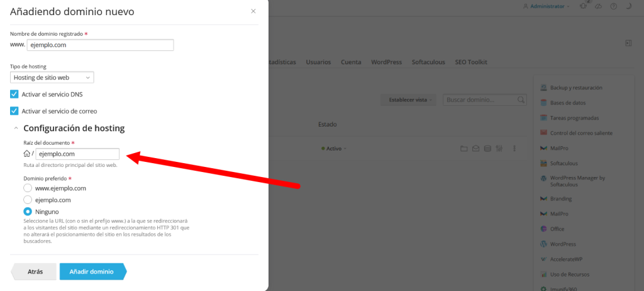Uncheck Activar el servicio de correo
The height and width of the screenshot is (291, 644).
[14, 111]
